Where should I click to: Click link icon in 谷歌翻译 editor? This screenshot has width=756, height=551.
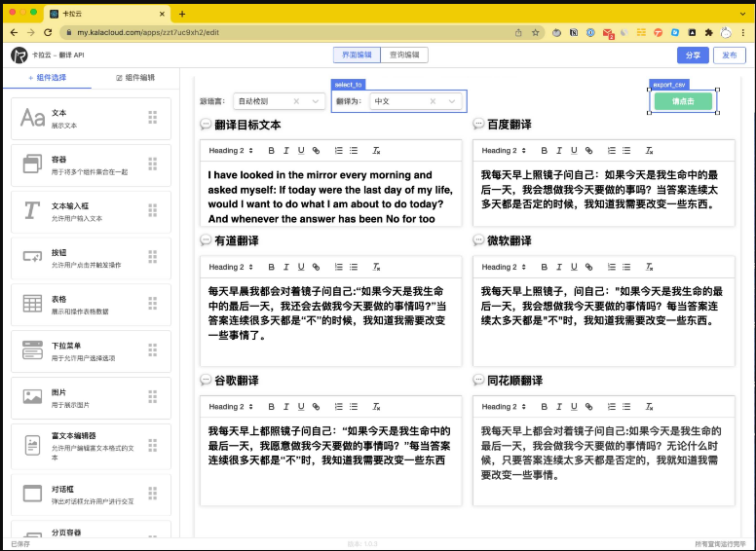(x=316, y=407)
